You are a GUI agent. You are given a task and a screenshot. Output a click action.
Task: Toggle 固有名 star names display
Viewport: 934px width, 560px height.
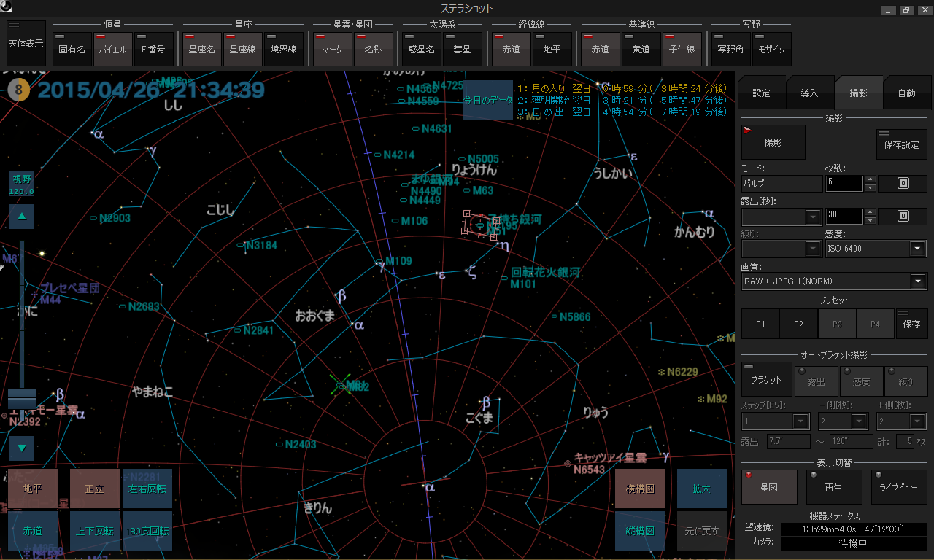pos(72,49)
